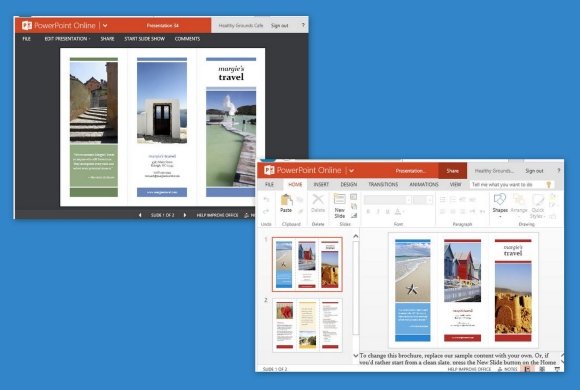The width and height of the screenshot is (580, 390).
Task: Open the Shapes gallery icon
Action: click(x=500, y=199)
